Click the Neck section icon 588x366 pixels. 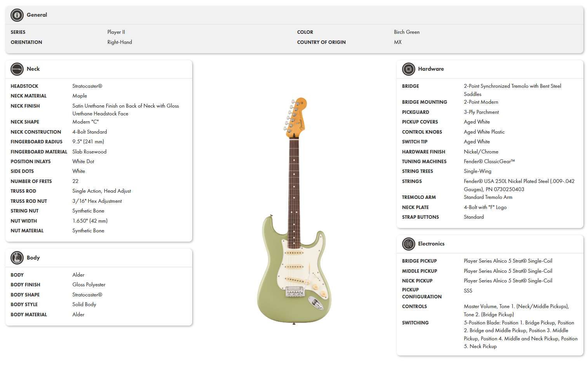(x=17, y=69)
